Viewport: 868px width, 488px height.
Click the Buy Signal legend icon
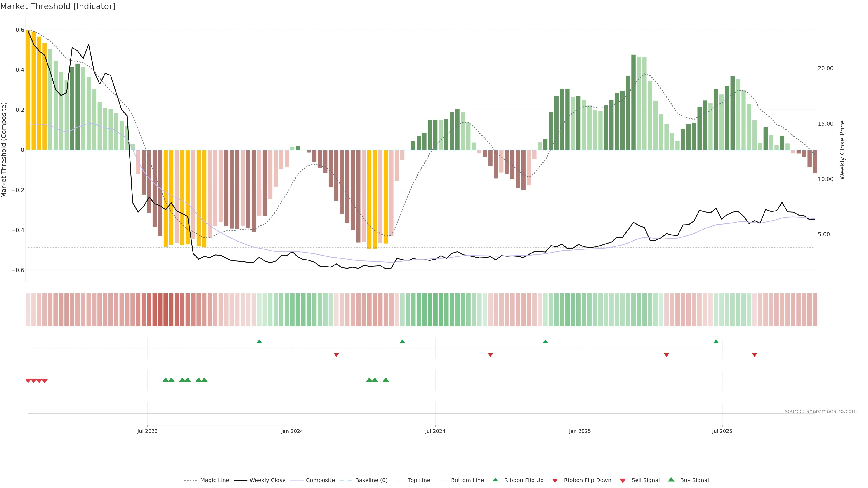[671, 480]
